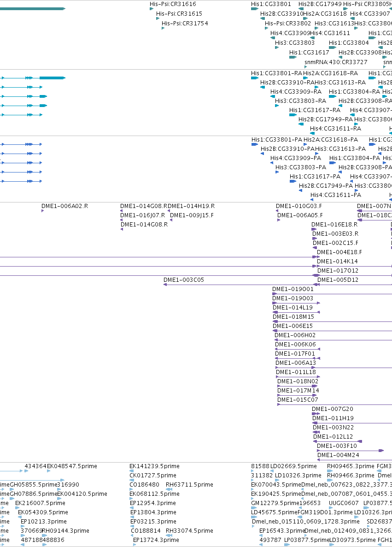
Task: Select protein His1:CG33801-PA
Action: pos(277,140)
